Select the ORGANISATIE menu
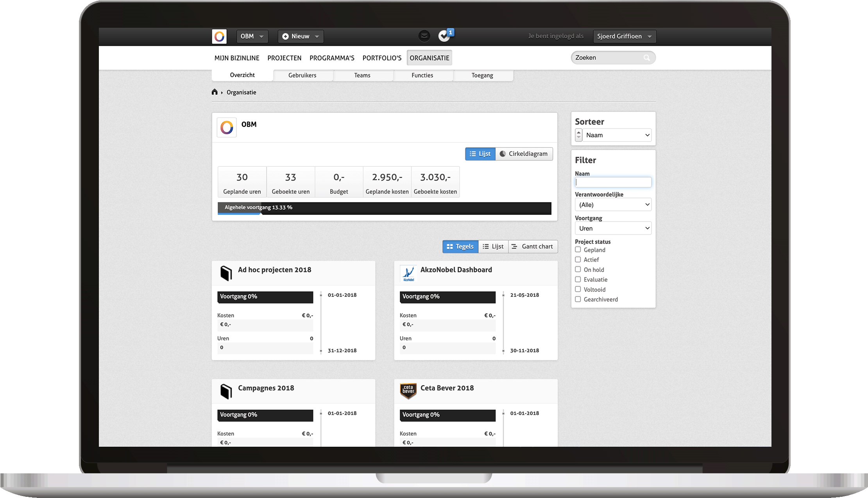The width and height of the screenshot is (868, 498). 430,58
